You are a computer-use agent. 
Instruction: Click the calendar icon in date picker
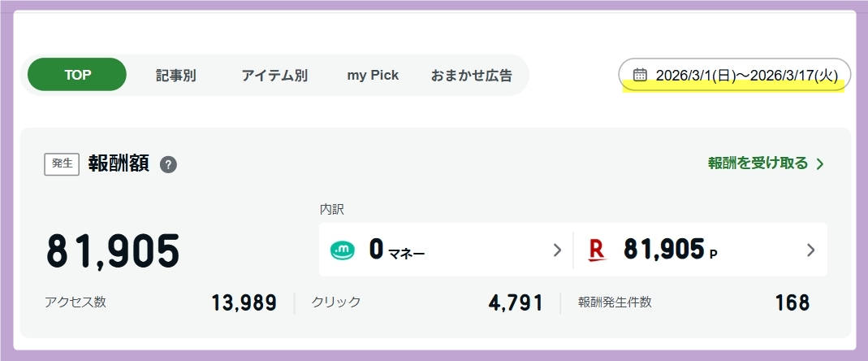pyautogui.click(x=640, y=75)
